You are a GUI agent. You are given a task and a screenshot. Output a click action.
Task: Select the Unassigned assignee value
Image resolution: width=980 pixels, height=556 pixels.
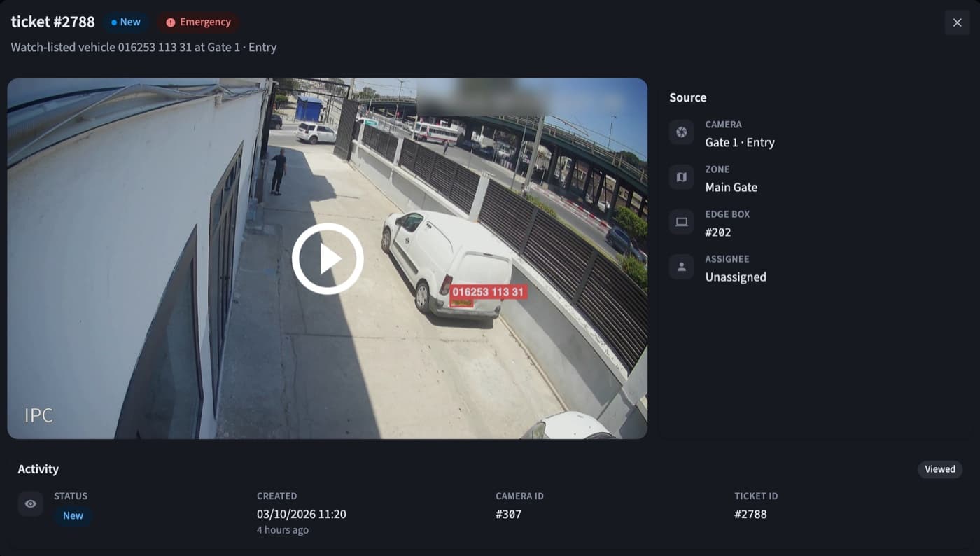click(736, 277)
